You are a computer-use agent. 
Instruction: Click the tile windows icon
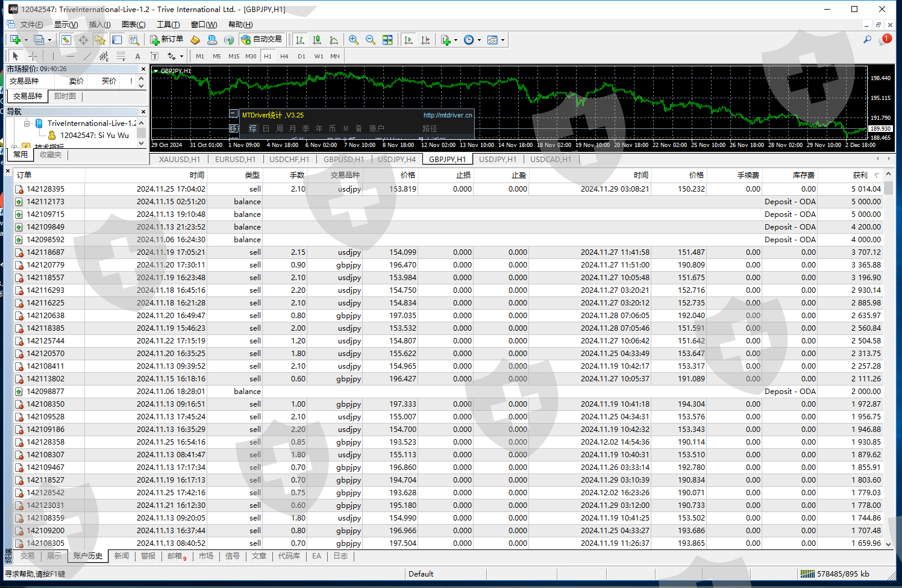[387, 40]
